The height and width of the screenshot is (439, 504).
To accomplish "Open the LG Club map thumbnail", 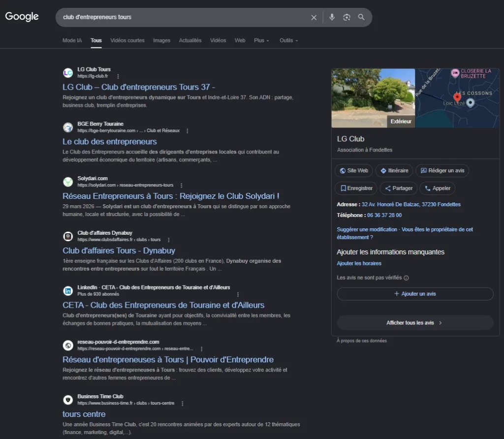I will click(x=457, y=98).
